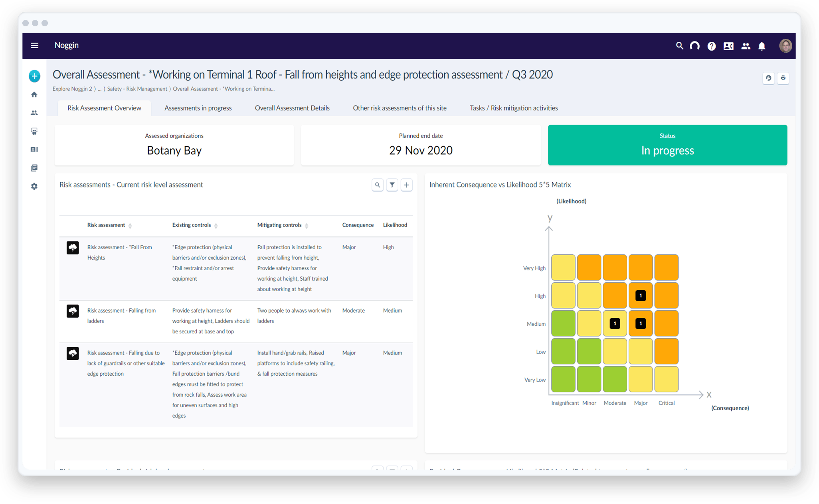
Task: Add a new risk assessment with plus
Action: 406,185
